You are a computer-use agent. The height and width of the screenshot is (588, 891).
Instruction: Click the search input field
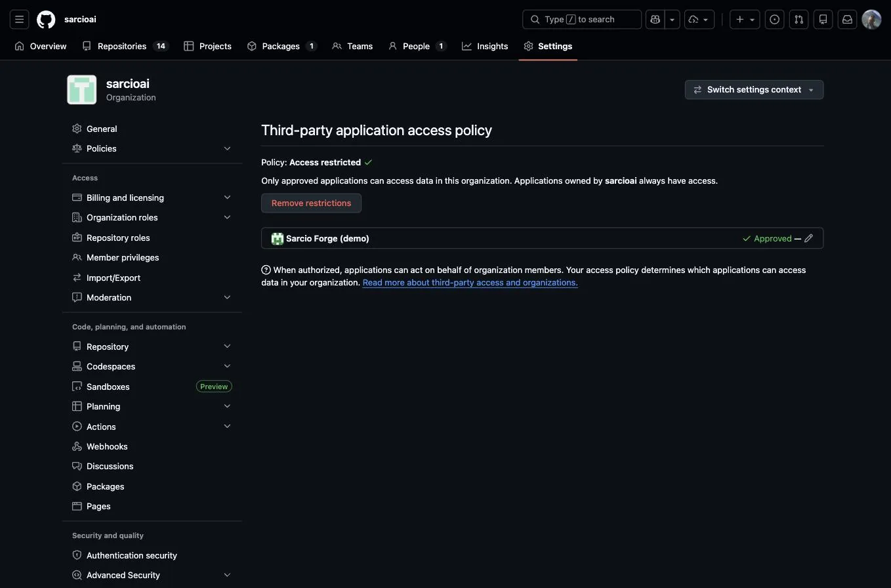tap(582, 20)
